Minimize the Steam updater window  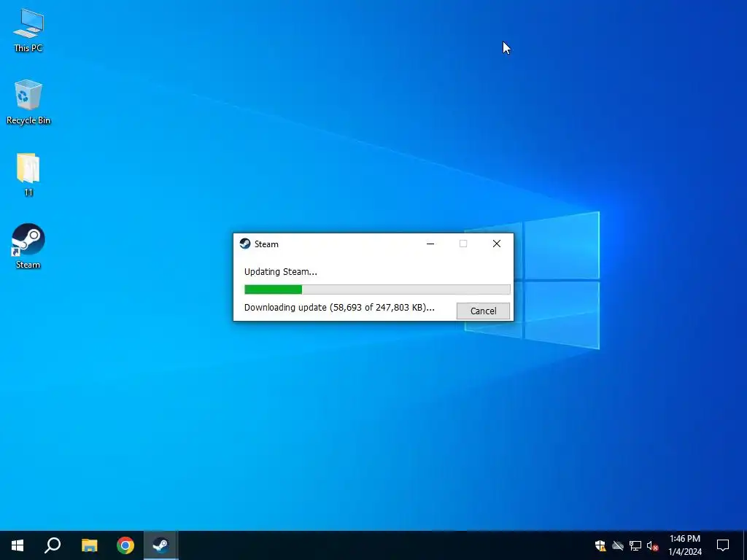click(430, 244)
